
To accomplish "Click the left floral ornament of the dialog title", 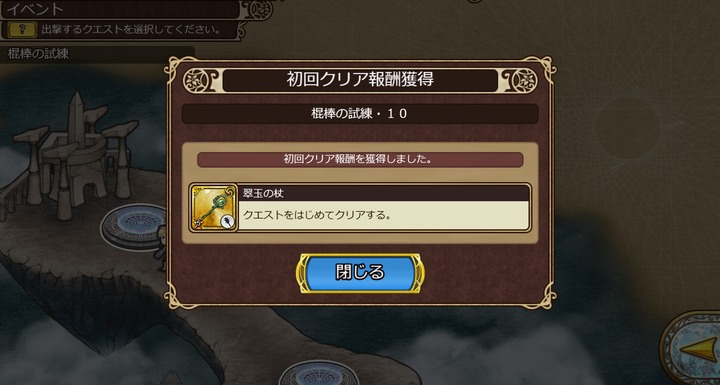I will point(201,81).
